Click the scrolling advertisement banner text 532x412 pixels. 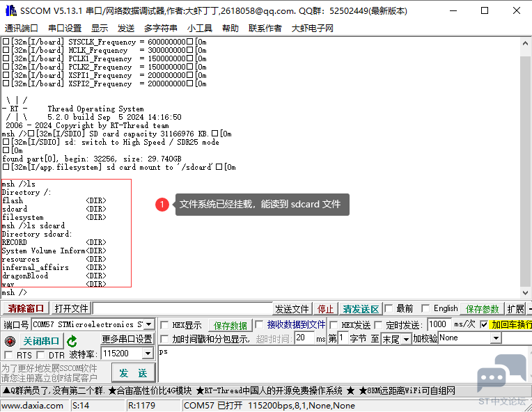click(x=228, y=391)
